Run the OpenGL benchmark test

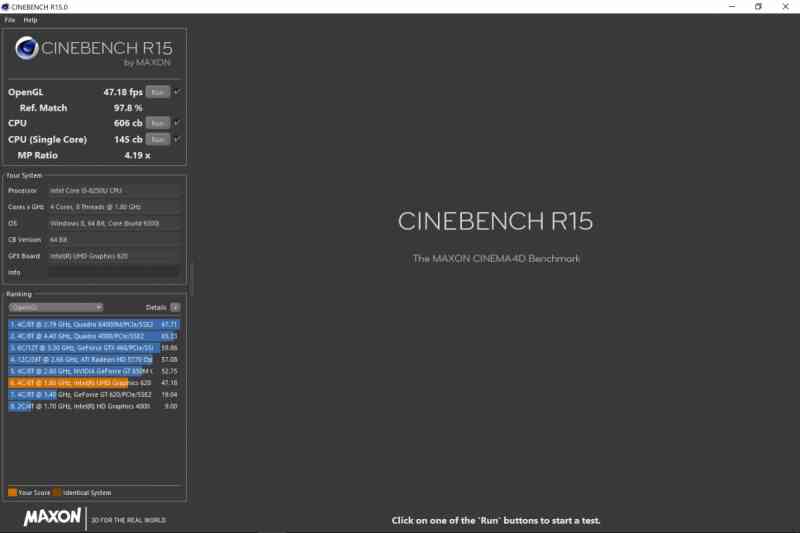[158, 92]
